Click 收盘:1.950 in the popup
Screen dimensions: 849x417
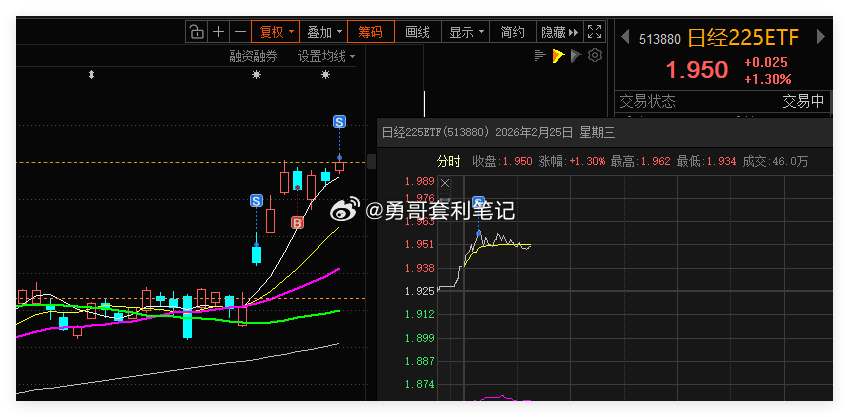click(x=502, y=161)
